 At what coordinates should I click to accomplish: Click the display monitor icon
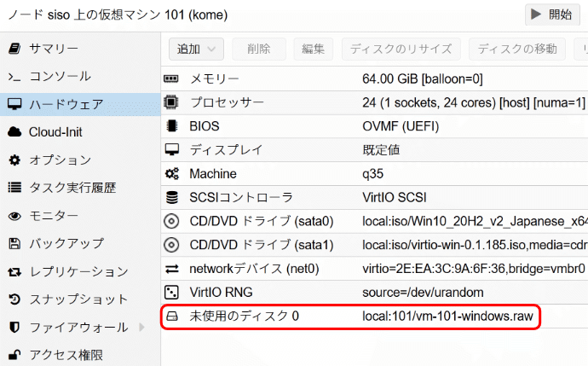171,150
